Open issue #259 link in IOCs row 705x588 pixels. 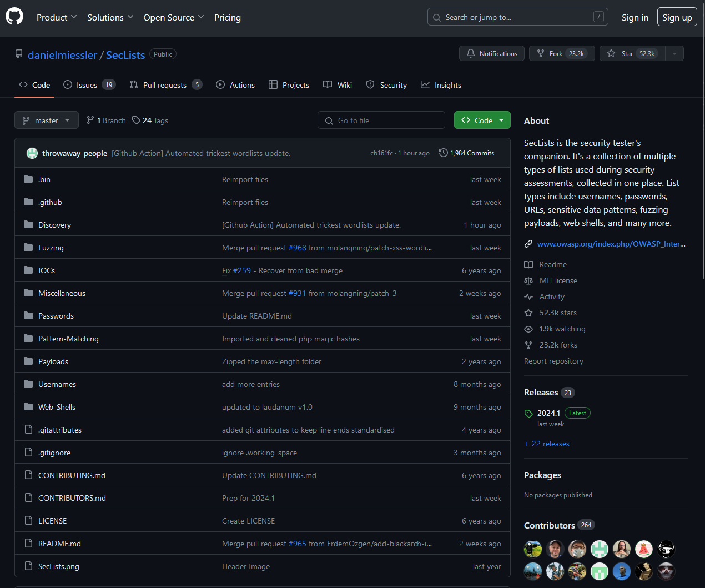tap(242, 270)
